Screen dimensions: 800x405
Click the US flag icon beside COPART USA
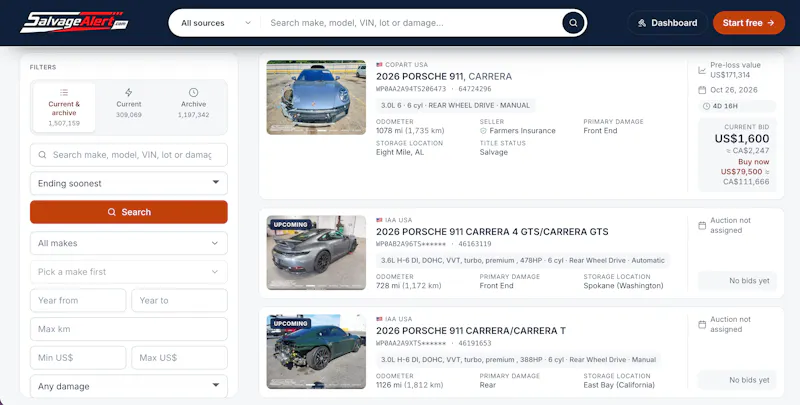pos(379,65)
